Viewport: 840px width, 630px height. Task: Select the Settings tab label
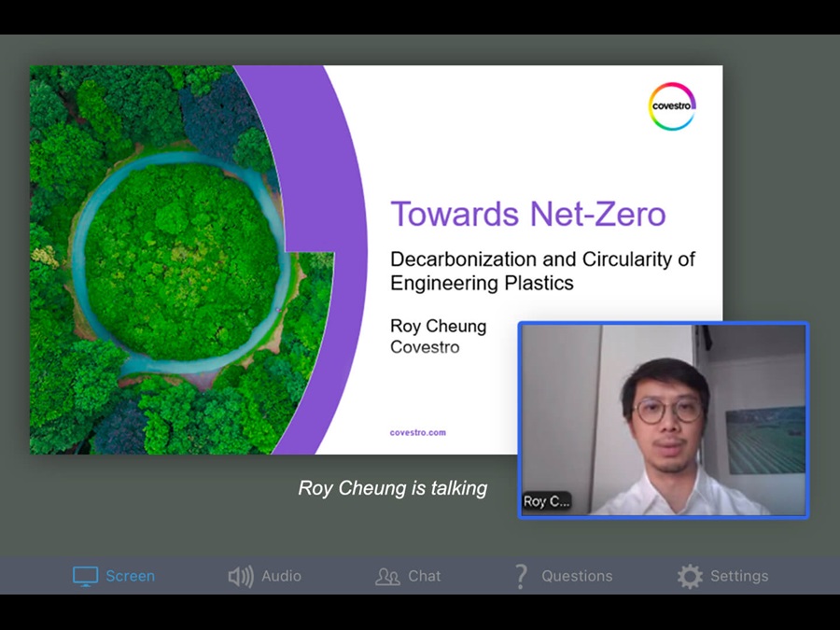pos(739,576)
